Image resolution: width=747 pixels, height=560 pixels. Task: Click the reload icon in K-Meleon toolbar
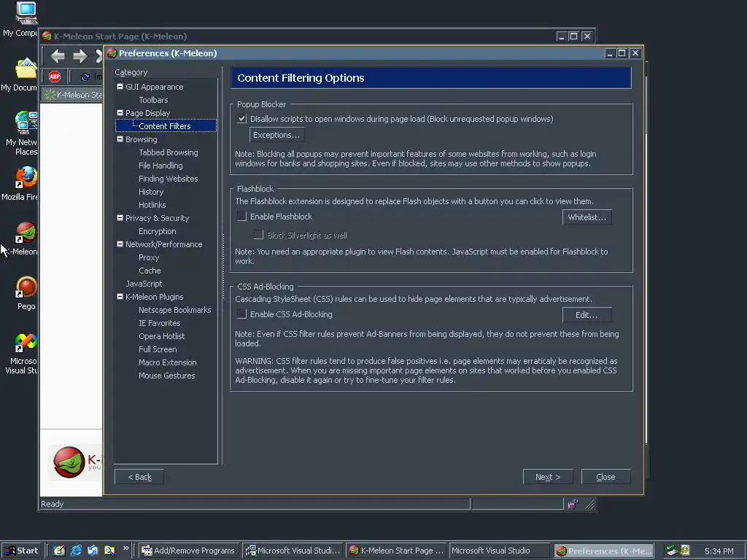85,77
